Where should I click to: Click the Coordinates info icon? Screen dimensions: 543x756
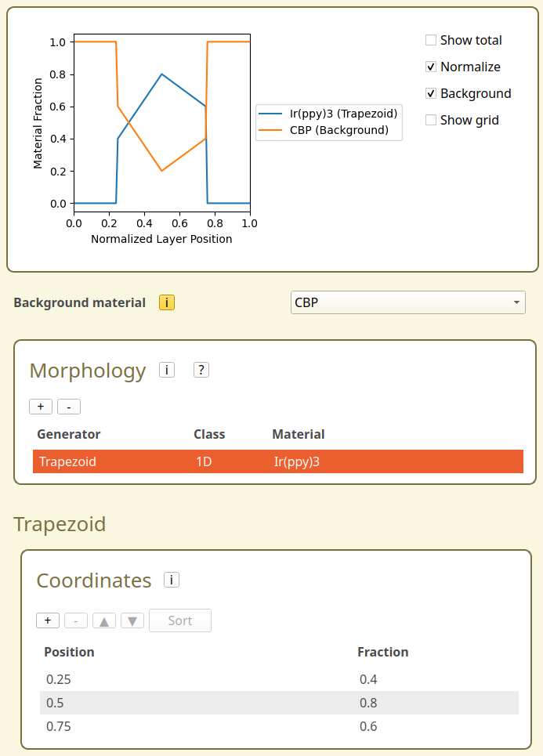(172, 580)
